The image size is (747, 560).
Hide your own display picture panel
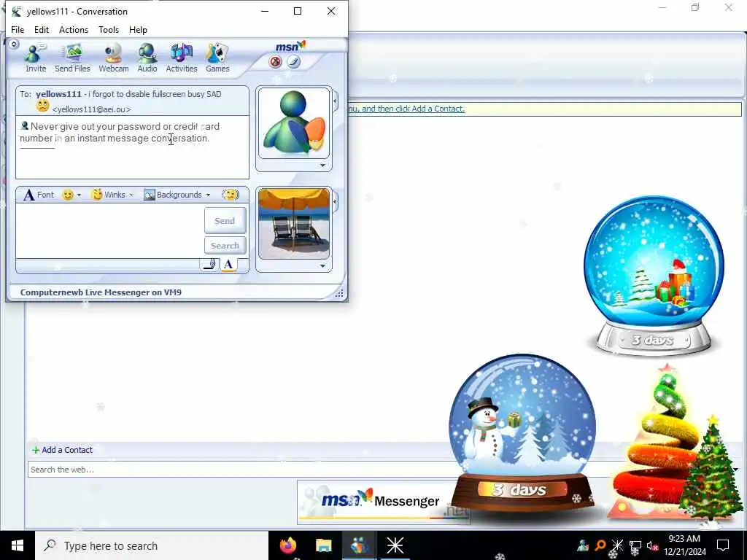coord(335,202)
